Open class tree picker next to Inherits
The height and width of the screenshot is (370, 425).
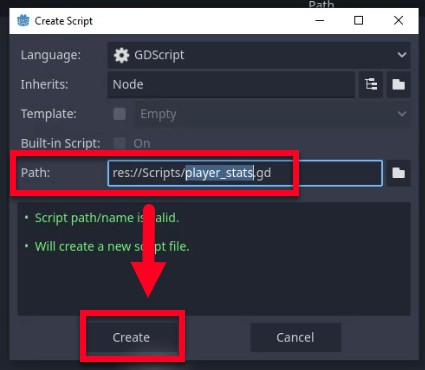[371, 84]
